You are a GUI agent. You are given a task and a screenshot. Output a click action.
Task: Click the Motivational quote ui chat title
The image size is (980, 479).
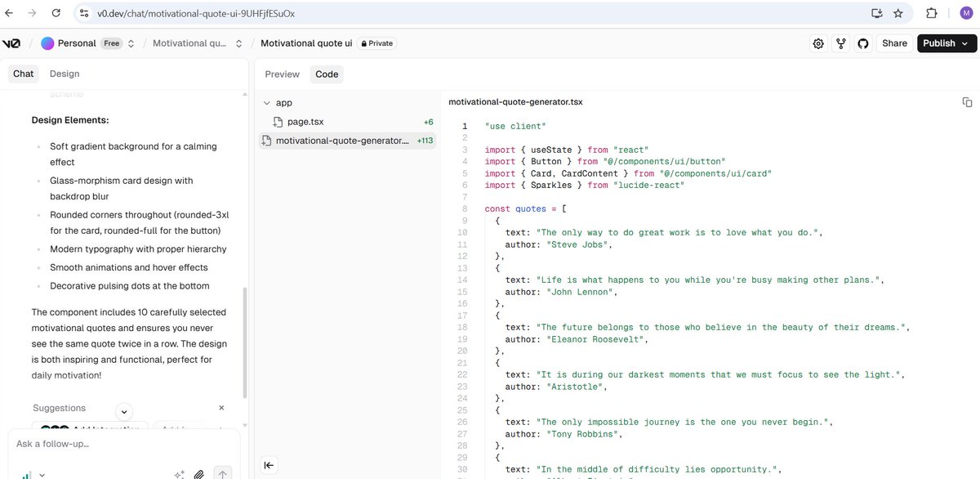click(x=306, y=43)
